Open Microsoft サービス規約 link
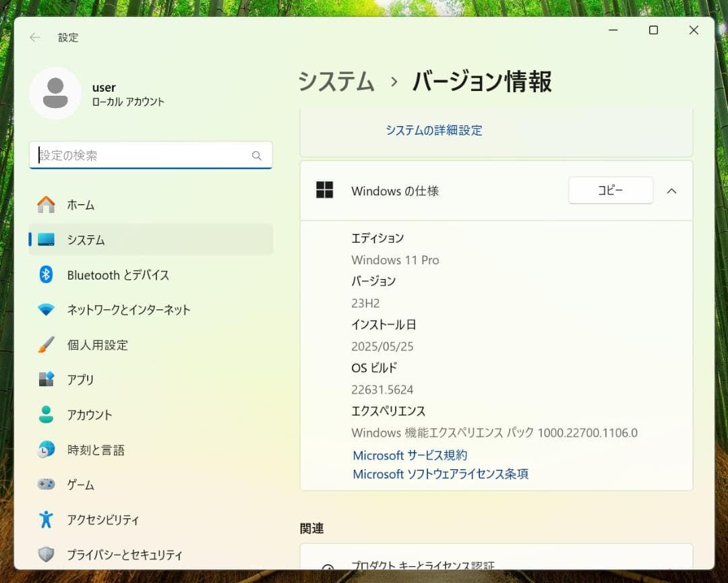 [x=410, y=456]
